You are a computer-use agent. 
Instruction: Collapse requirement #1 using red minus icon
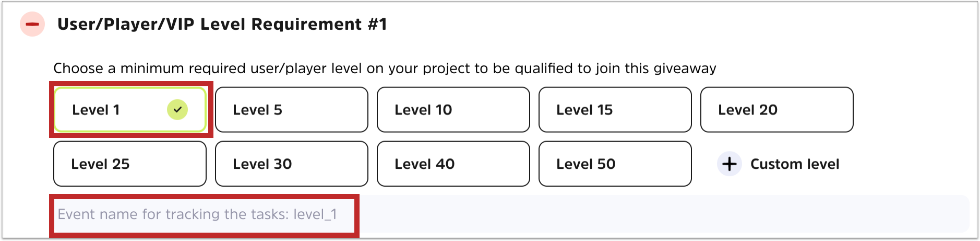tap(32, 24)
